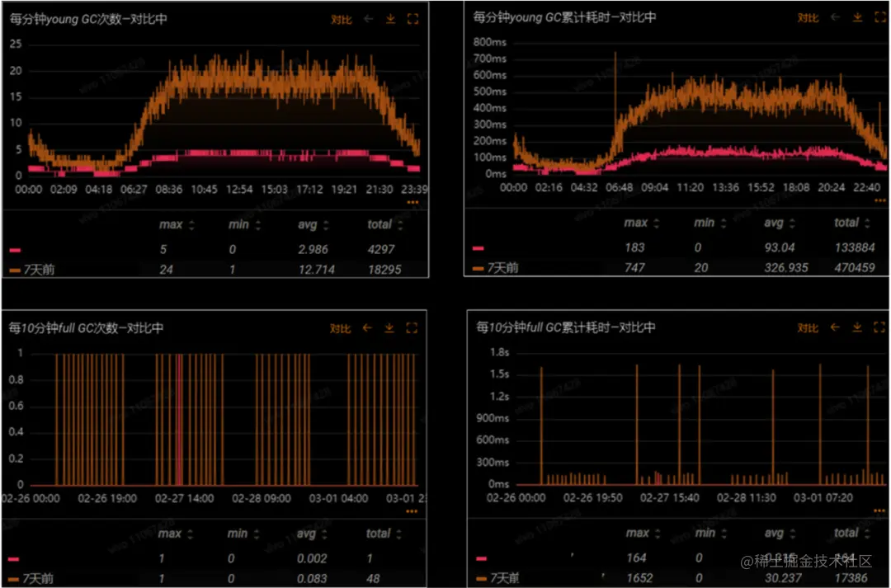Image resolution: width=891 pixels, height=588 pixels.
Task: Click the back arrow in full GC次数 panel
Action: click(x=367, y=327)
